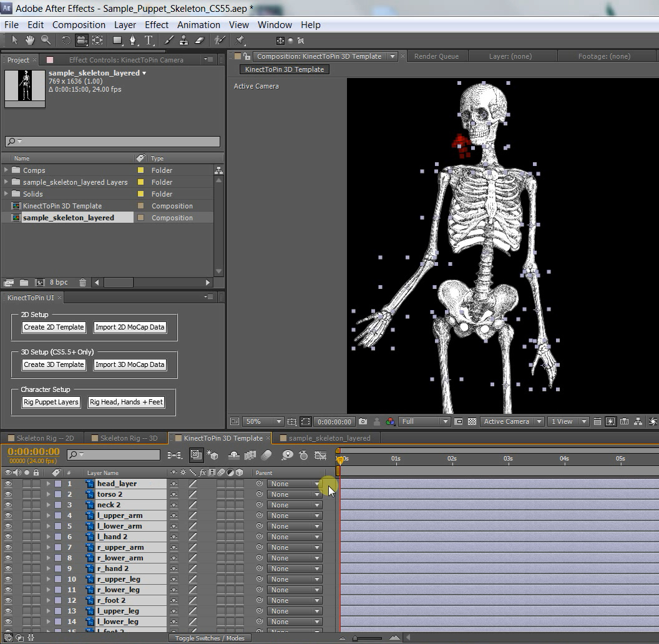Select the Roto Brush tool
Image resolution: width=659 pixels, height=644 pixels.
pos(220,41)
